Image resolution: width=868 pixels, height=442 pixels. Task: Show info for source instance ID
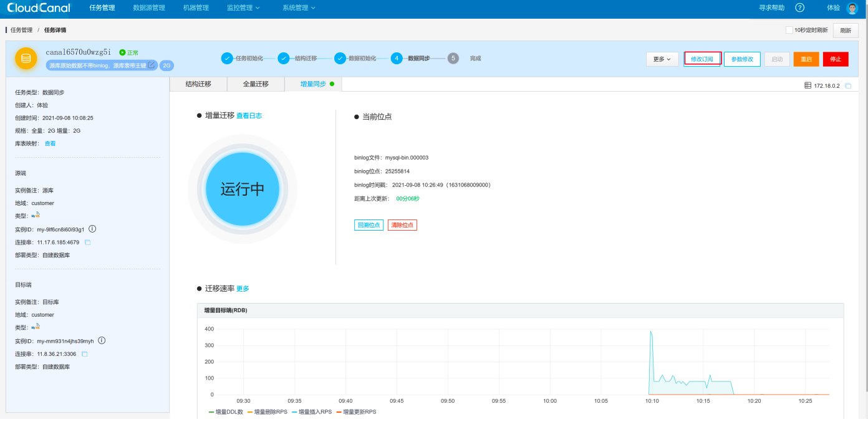click(92, 229)
